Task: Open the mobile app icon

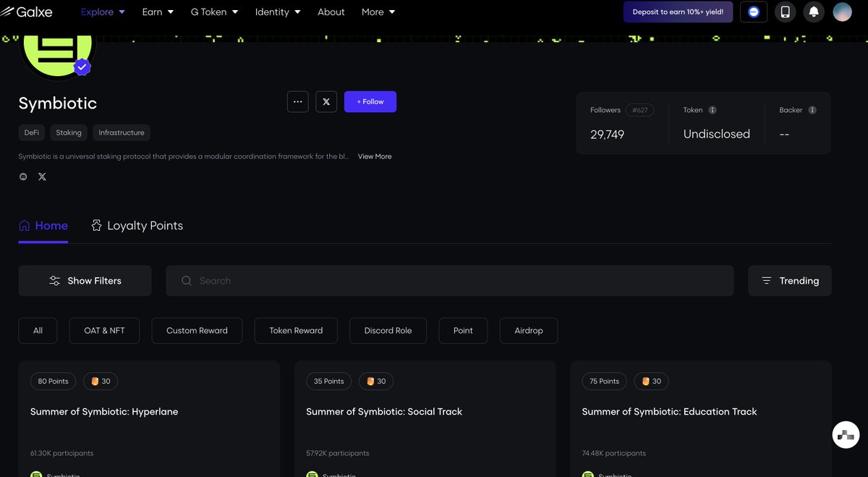Action: (786, 12)
